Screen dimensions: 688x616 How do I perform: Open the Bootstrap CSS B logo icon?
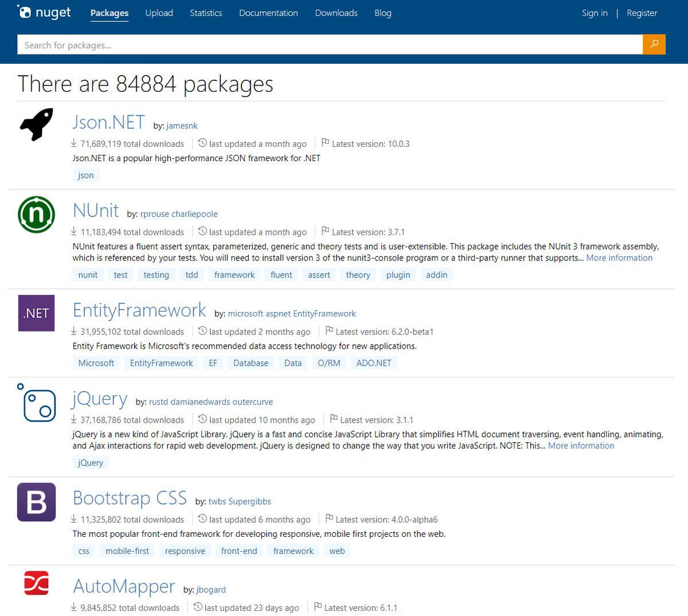tap(36, 502)
